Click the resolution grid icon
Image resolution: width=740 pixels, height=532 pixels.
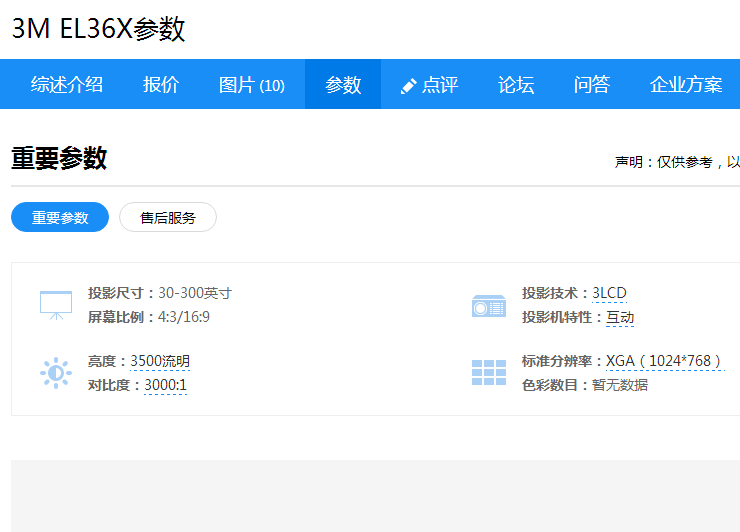pos(489,372)
